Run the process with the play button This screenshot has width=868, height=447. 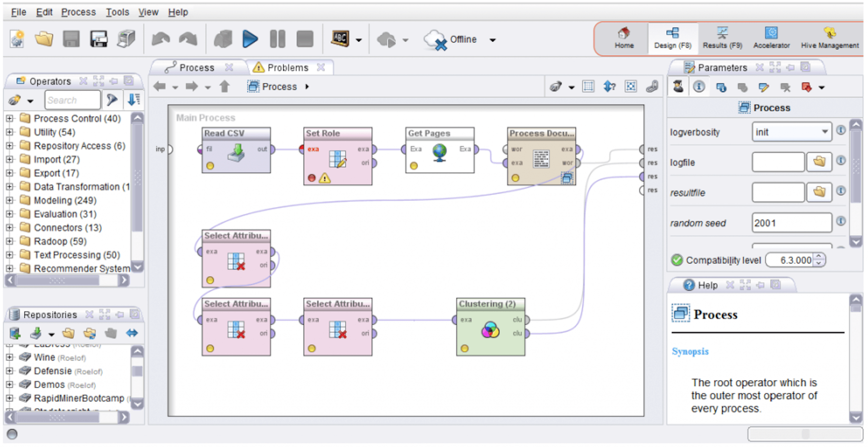coord(250,39)
